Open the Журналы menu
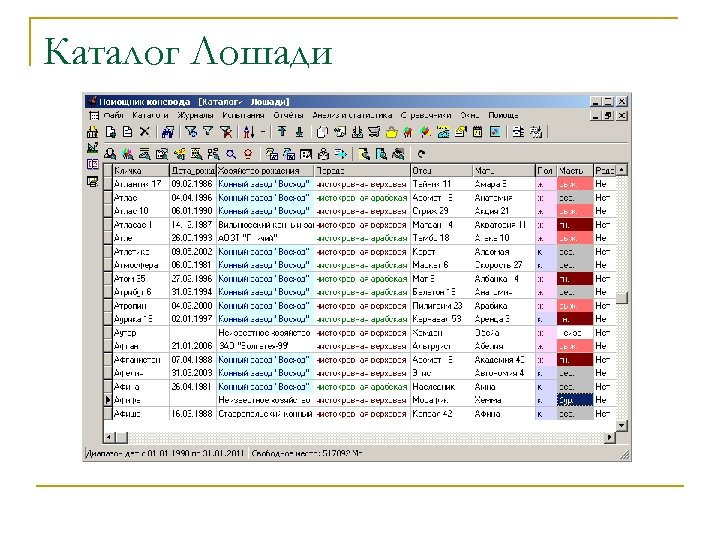 tap(195, 115)
